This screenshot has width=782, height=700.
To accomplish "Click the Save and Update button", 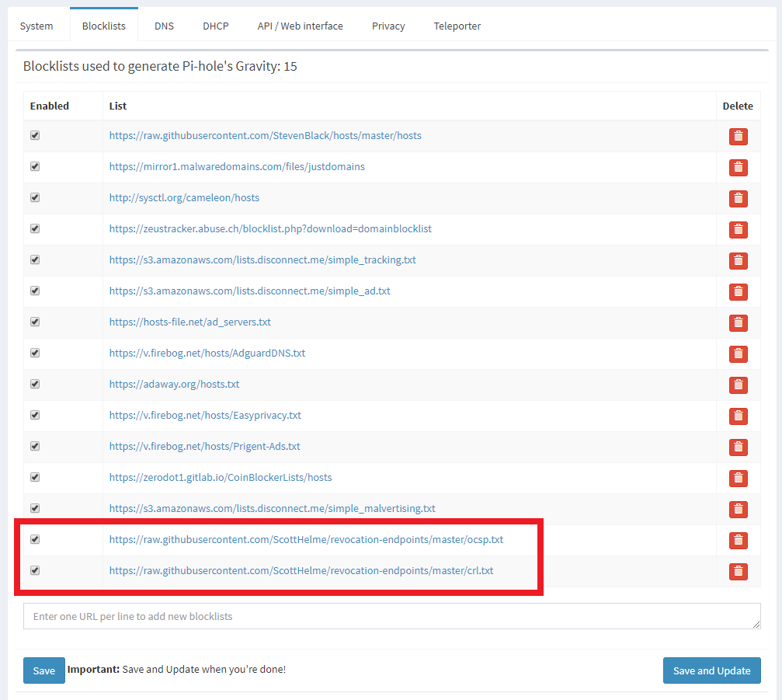I will 711,670.
